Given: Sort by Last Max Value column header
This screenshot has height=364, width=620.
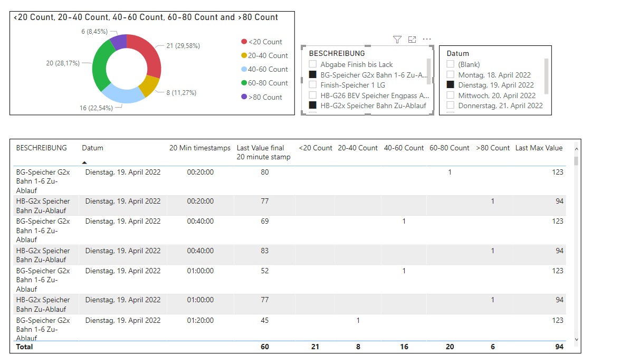Looking at the screenshot, I should pos(539,148).
